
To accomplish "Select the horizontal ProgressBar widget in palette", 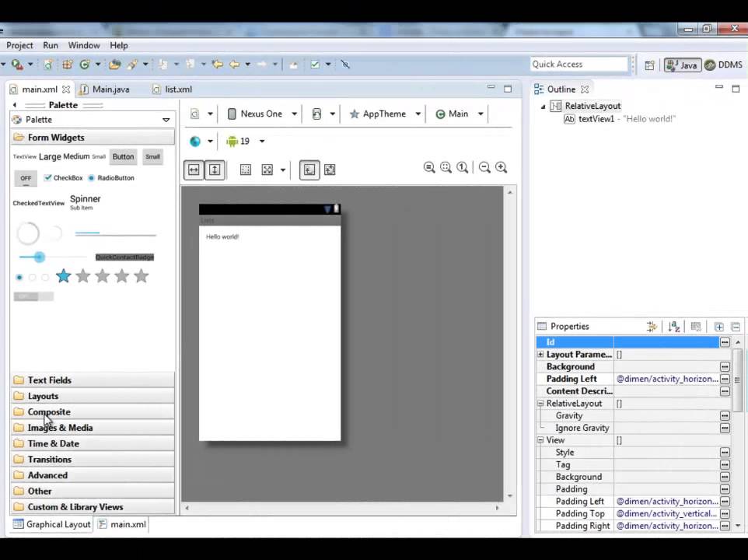I will [115, 234].
